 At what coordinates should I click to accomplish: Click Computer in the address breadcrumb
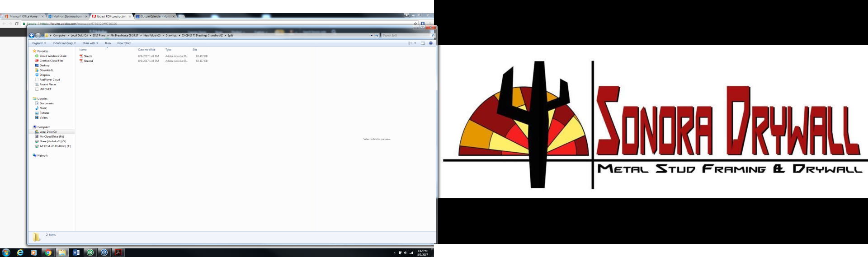(59, 35)
